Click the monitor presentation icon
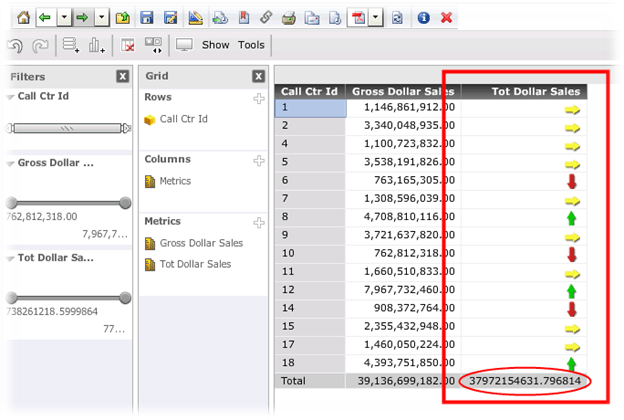Screen dimensions: 624x420 [184, 45]
